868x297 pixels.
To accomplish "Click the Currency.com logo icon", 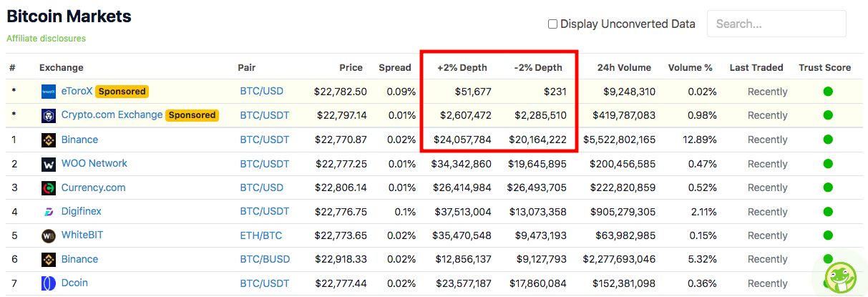I will coord(48,188).
